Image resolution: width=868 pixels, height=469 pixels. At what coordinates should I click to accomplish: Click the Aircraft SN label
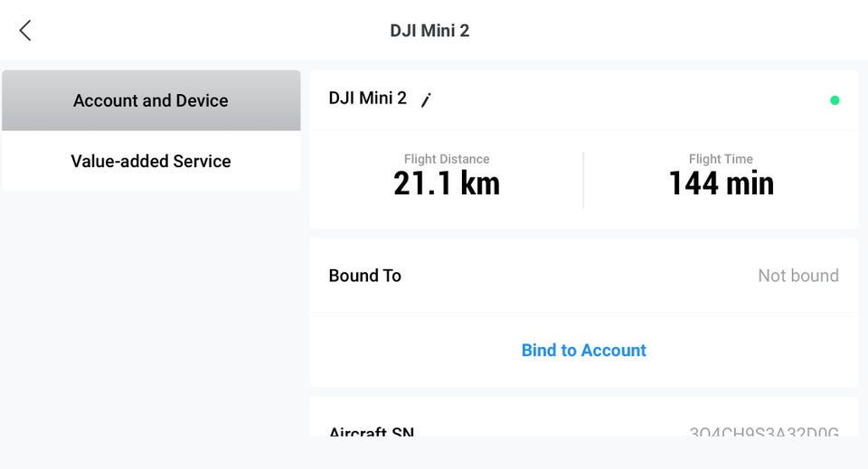point(372,431)
